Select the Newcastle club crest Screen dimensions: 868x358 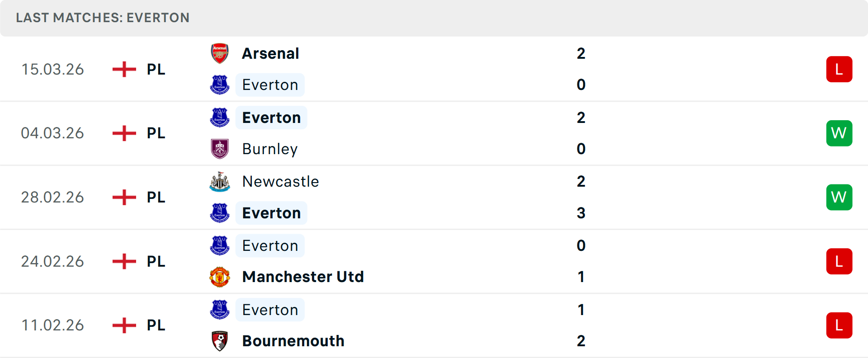[220, 181]
